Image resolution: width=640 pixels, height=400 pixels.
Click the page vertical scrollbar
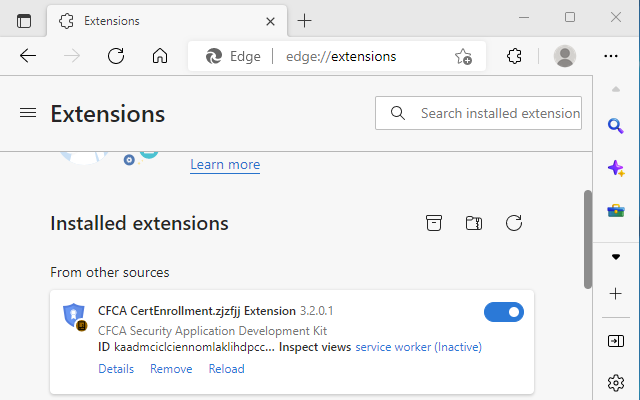588,238
